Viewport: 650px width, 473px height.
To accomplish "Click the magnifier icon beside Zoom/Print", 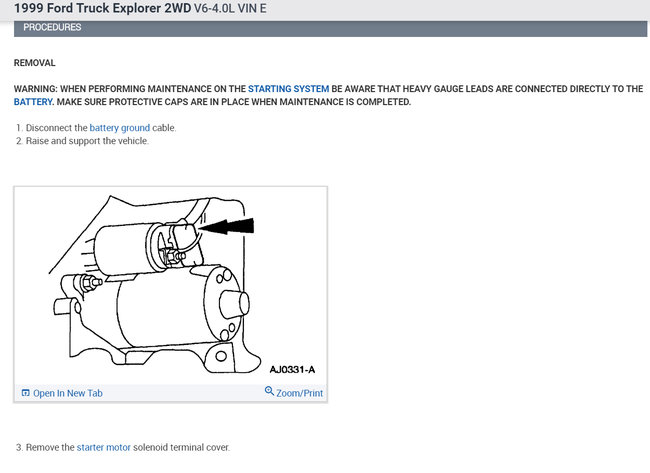I will 269,391.
